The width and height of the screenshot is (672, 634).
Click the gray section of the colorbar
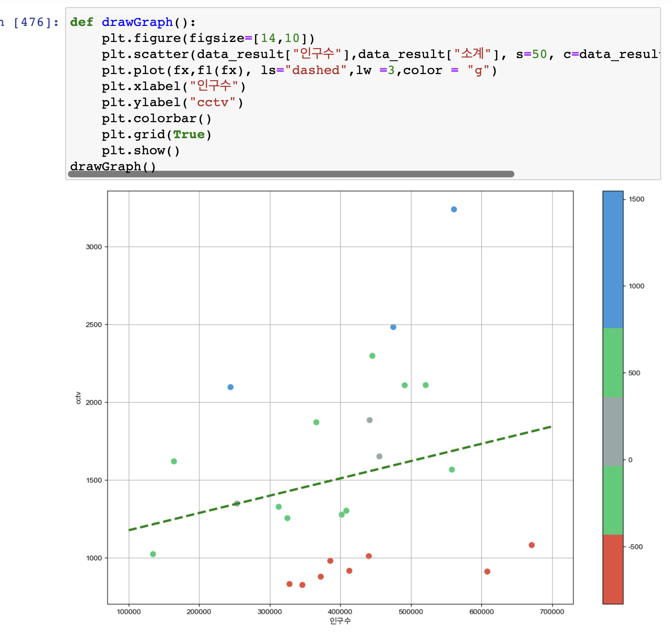[613, 431]
